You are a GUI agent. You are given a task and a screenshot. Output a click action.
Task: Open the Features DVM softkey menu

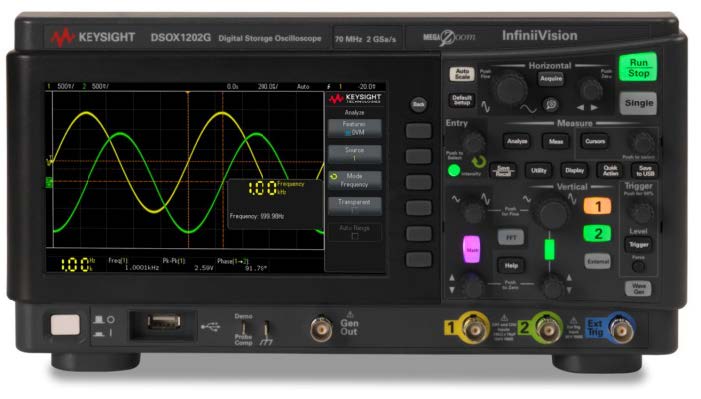coord(355,128)
